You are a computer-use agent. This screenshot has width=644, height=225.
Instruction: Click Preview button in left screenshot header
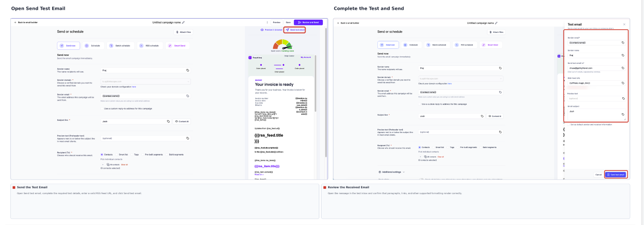[276, 22]
